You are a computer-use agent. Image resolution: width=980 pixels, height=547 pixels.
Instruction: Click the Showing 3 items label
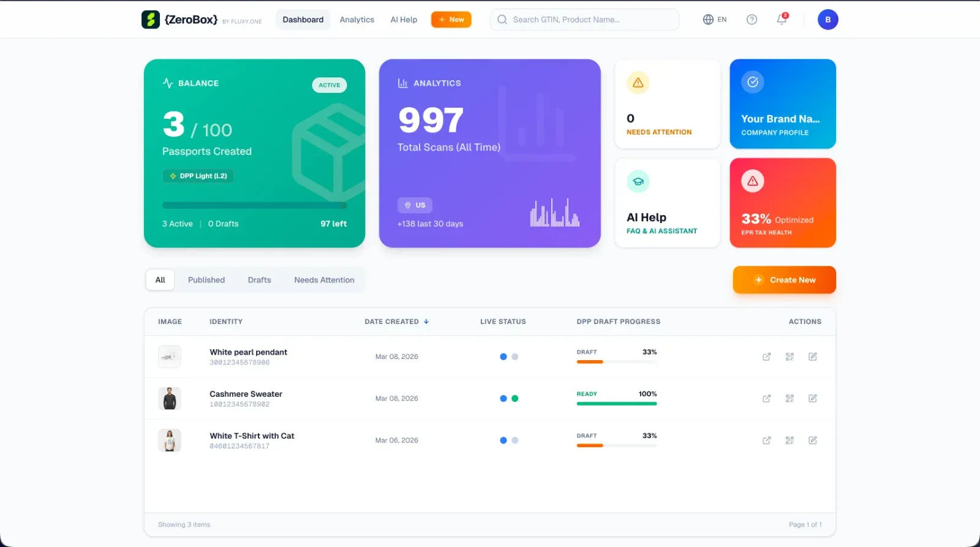pyautogui.click(x=184, y=524)
